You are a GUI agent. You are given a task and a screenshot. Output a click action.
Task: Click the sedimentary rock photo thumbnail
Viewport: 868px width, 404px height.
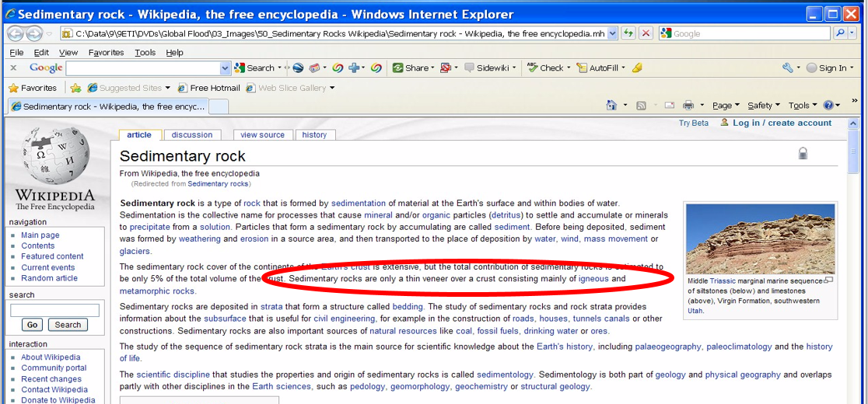point(760,239)
